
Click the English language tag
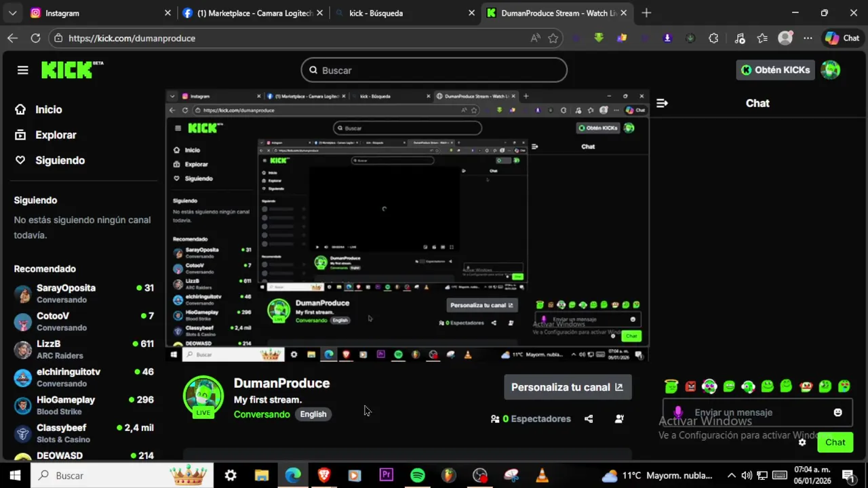coord(313,414)
